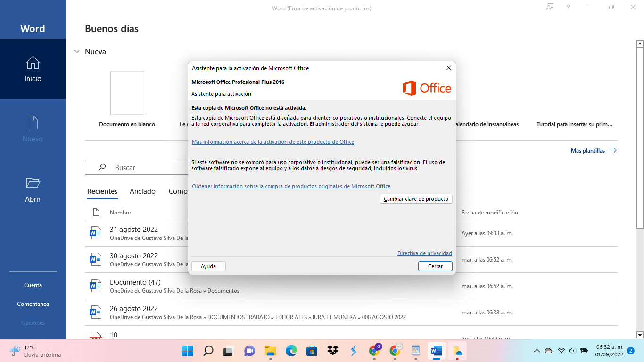Open OneDrive cloud icon in system tray

[548, 351]
